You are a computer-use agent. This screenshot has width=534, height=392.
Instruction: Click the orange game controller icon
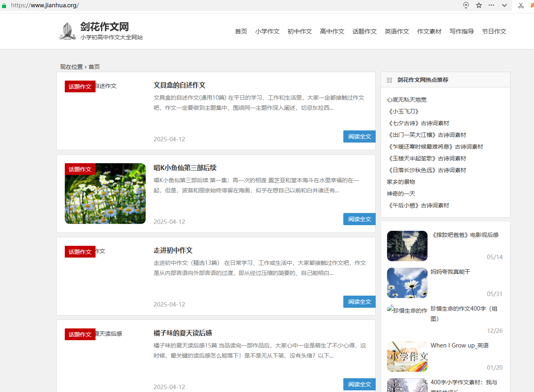tap(532, 5)
